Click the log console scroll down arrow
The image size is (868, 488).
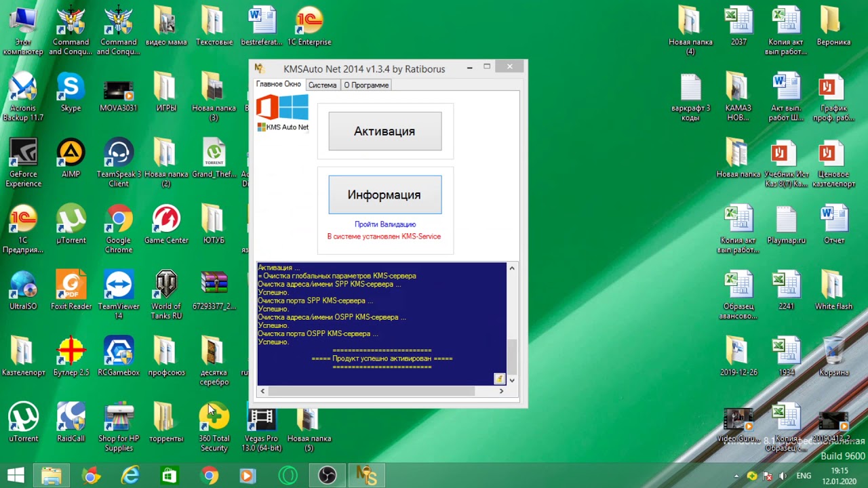512,380
